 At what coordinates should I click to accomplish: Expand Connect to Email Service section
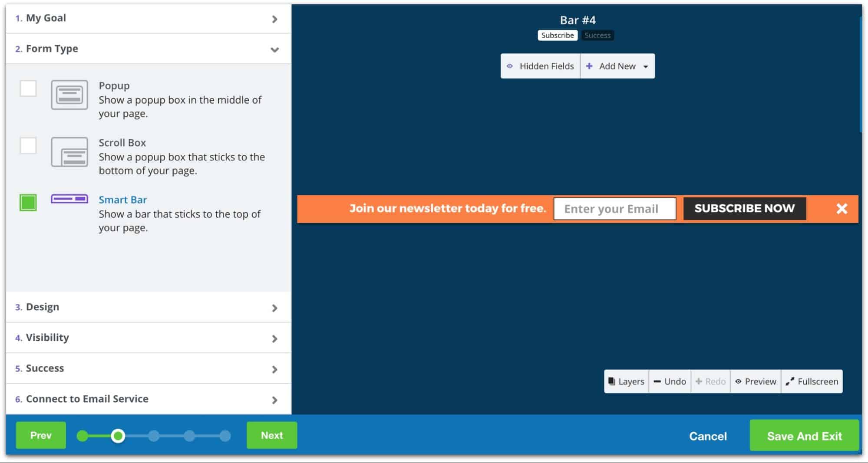pyautogui.click(x=148, y=399)
